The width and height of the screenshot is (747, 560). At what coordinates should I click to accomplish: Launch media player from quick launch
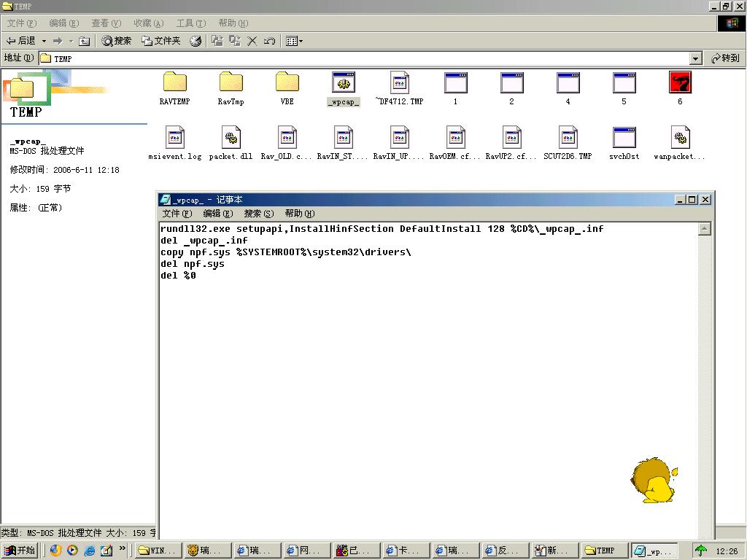pos(72,551)
